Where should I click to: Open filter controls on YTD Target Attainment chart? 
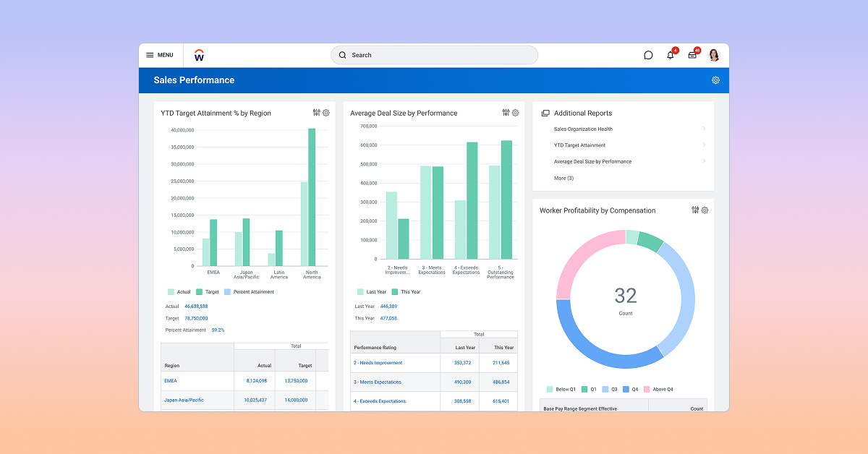point(316,113)
